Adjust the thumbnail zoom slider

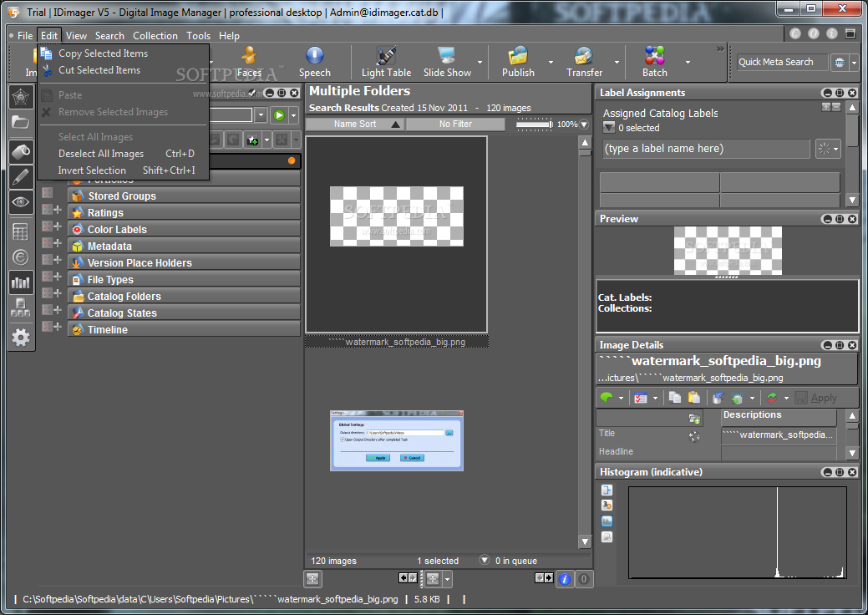click(534, 124)
